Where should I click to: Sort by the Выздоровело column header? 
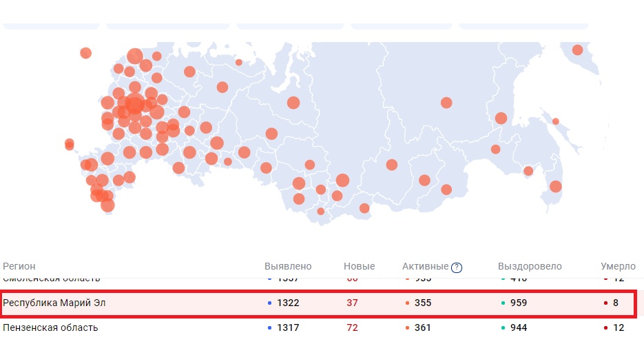530,266
